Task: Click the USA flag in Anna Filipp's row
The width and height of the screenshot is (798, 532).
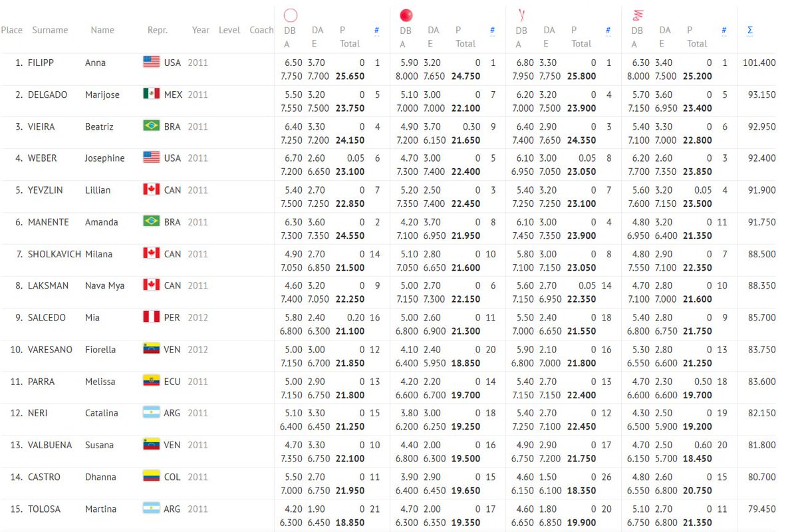Action: (x=152, y=63)
